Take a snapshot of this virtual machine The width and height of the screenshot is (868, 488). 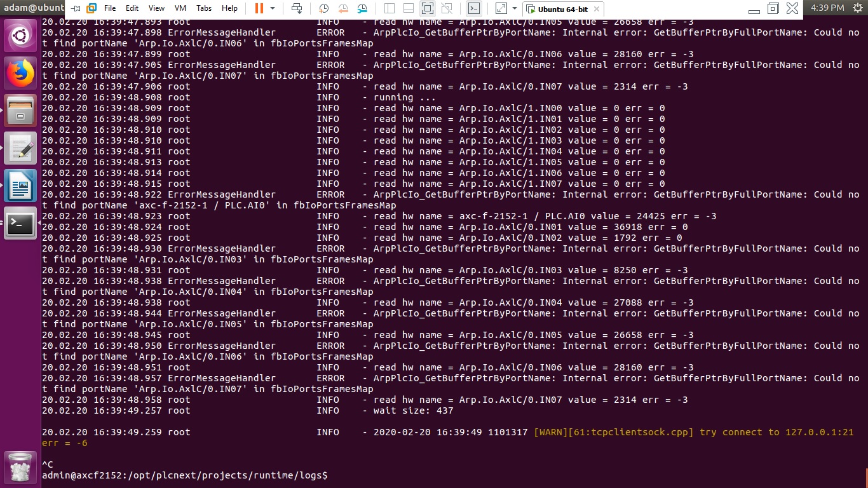point(323,8)
